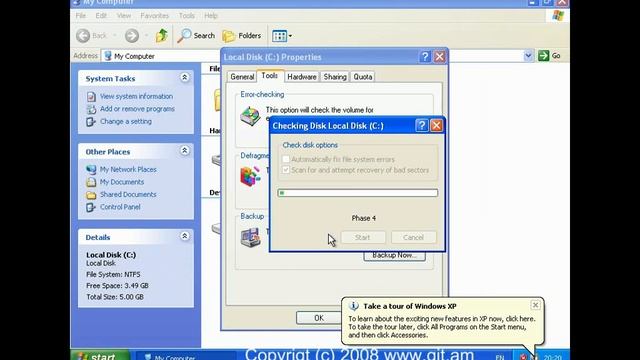
Task: Switch to the General tab in Properties
Action: click(x=242, y=77)
